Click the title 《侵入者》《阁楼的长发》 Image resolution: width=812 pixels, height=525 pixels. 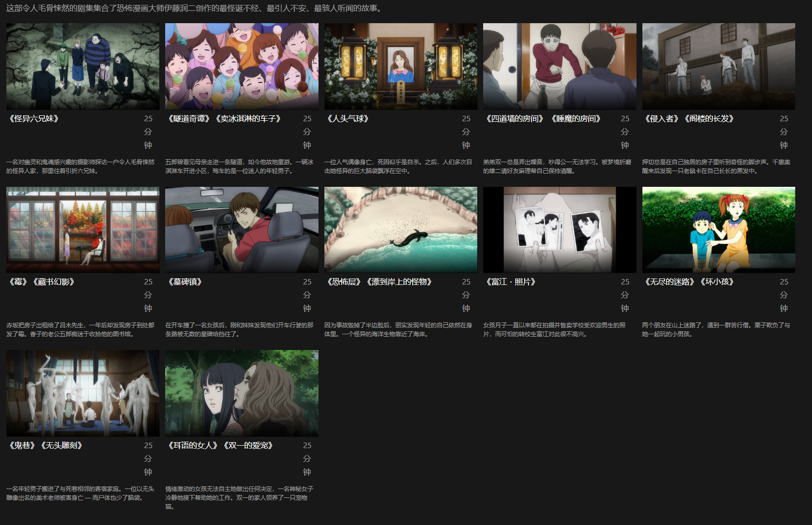click(689, 119)
